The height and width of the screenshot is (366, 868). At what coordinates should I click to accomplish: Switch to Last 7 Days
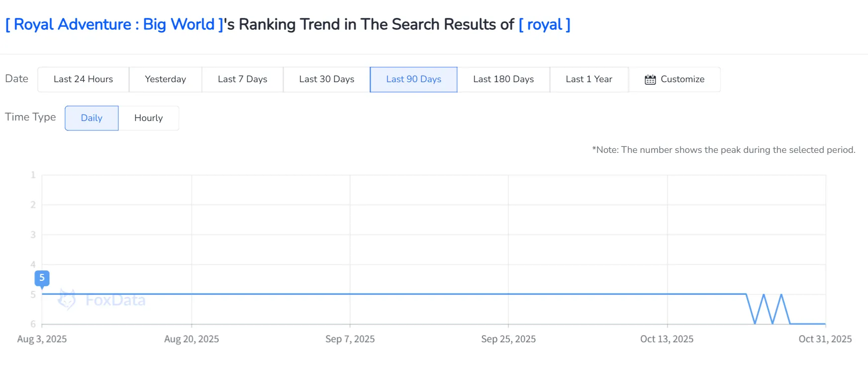(242, 80)
